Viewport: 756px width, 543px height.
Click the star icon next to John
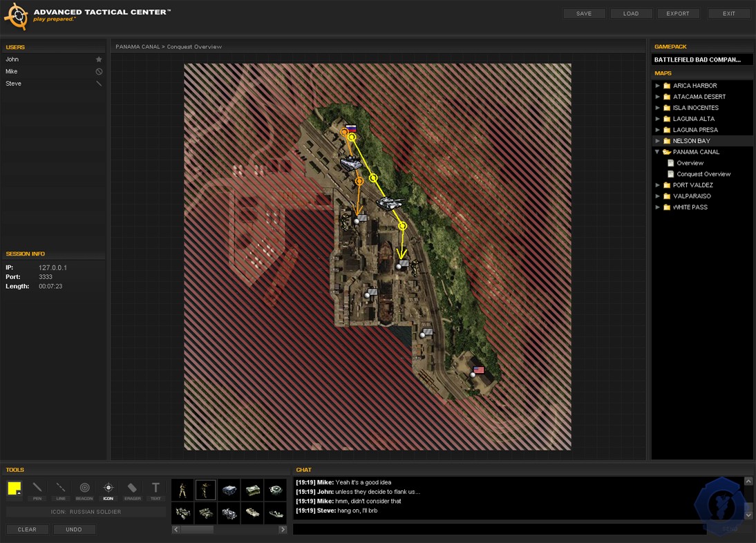click(99, 59)
